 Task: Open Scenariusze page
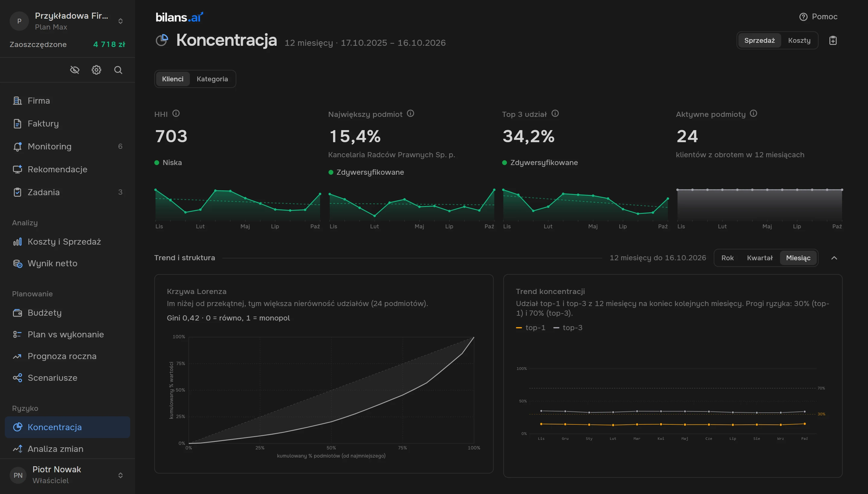[67, 378]
